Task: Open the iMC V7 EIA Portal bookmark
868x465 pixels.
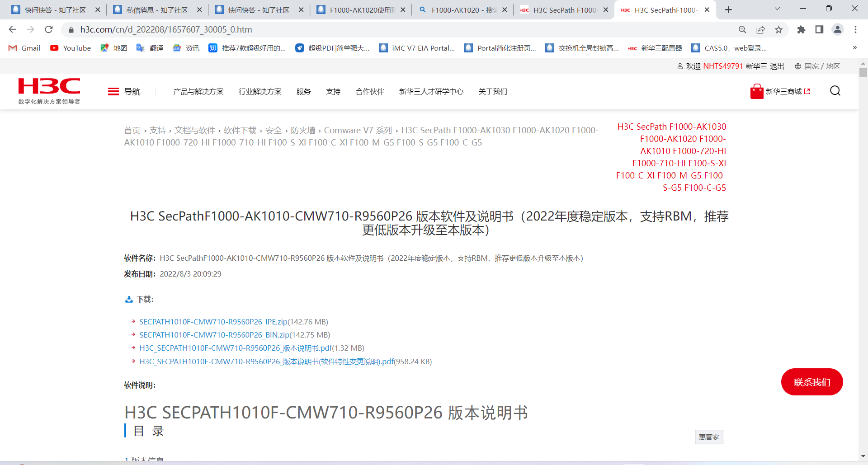Action: coord(417,48)
